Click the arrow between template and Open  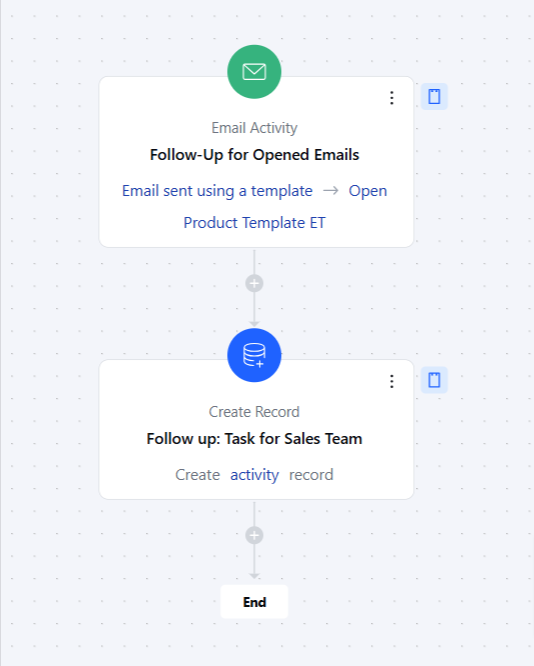coord(331,191)
